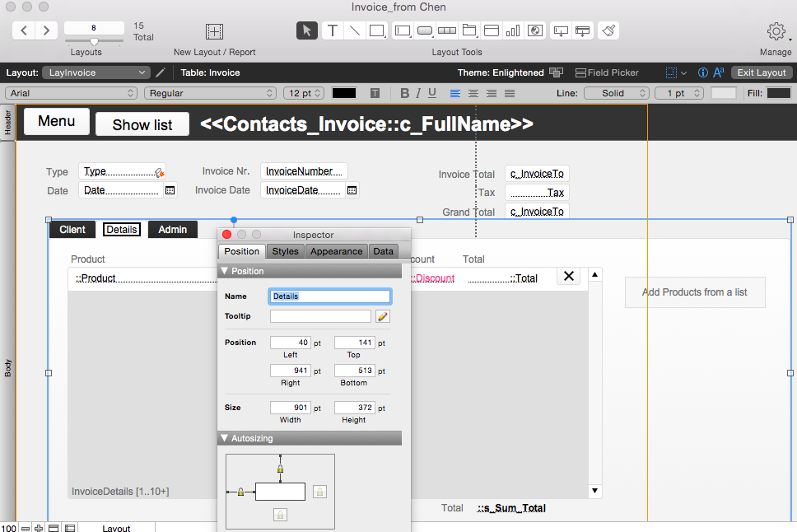This screenshot has height=532, width=797.
Task: Click the edit layout pencil icon
Action: (160, 72)
